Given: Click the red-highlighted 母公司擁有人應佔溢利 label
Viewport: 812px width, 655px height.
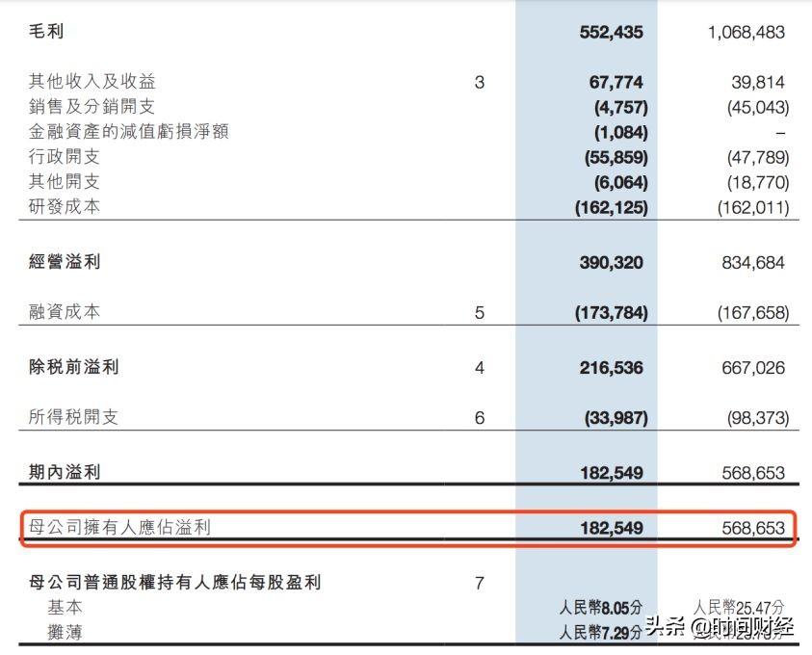Looking at the screenshot, I should [119, 527].
